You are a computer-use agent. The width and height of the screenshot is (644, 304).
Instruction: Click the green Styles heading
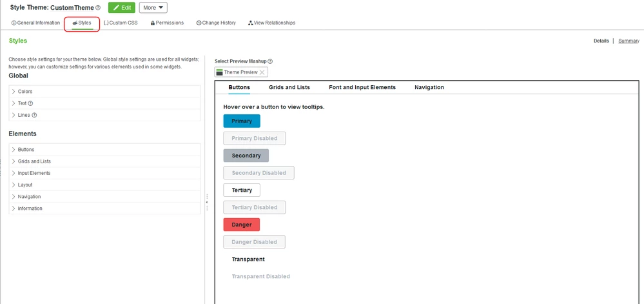pyautogui.click(x=18, y=41)
